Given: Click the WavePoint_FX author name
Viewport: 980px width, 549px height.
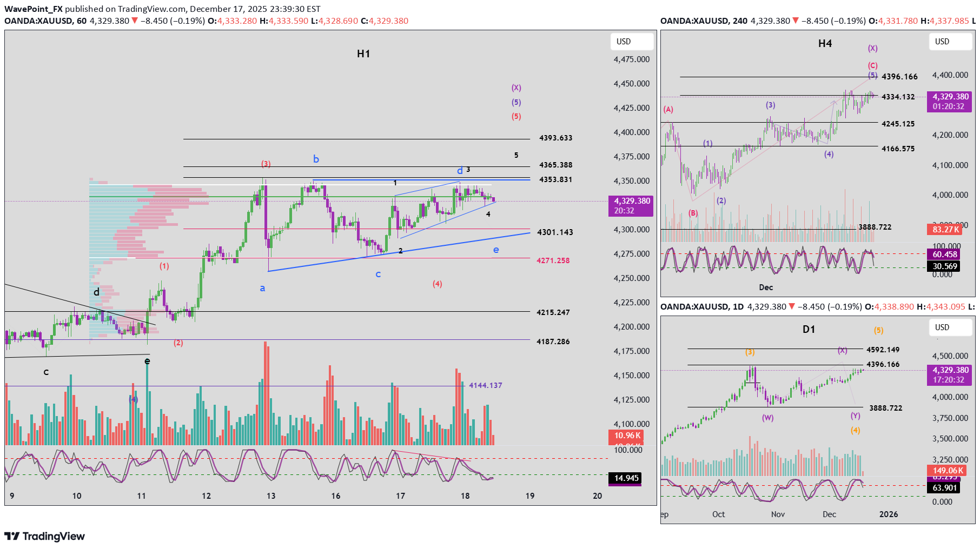Looking at the screenshot, I should point(34,9).
